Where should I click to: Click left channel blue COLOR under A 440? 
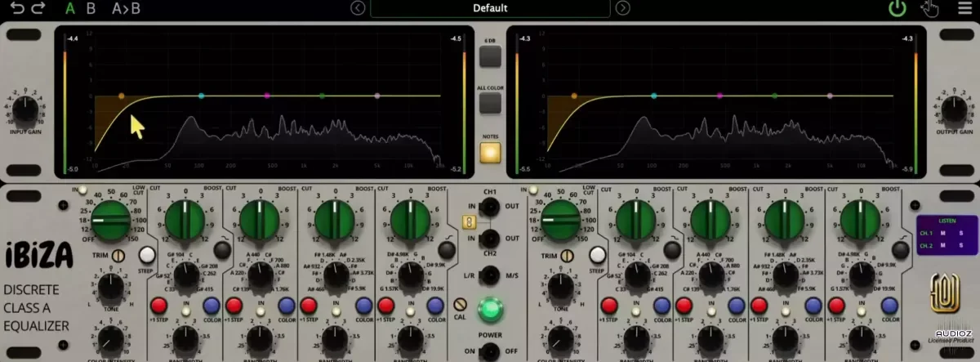287,306
